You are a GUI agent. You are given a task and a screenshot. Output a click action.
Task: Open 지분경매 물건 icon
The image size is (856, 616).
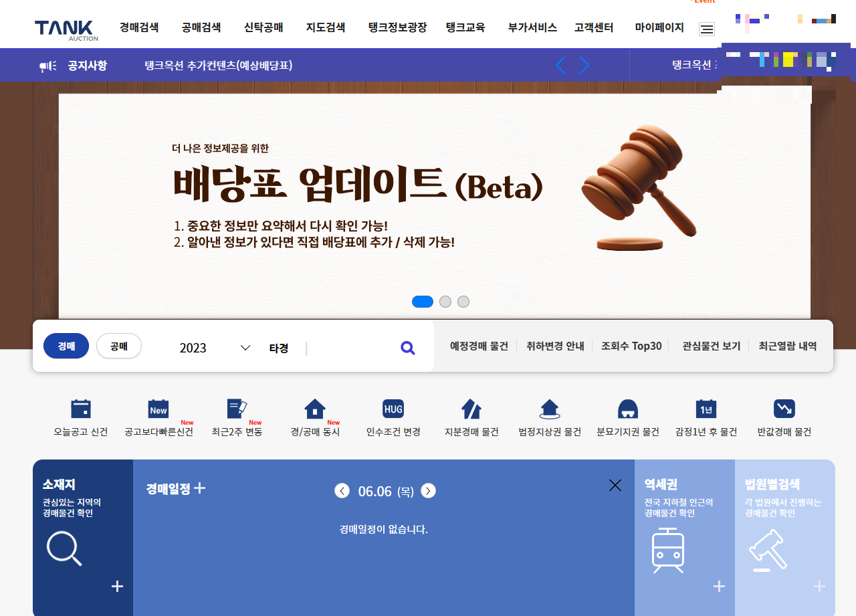point(471,409)
